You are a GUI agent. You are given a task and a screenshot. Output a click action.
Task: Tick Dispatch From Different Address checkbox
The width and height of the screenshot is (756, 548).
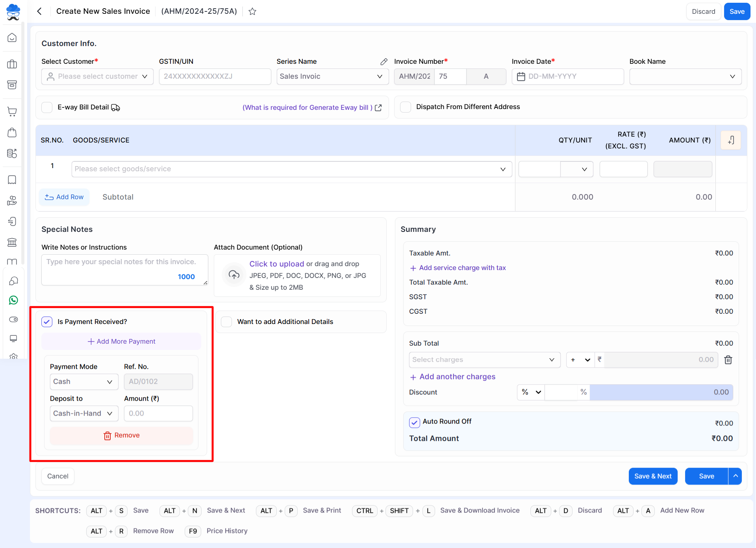[x=406, y=107]
